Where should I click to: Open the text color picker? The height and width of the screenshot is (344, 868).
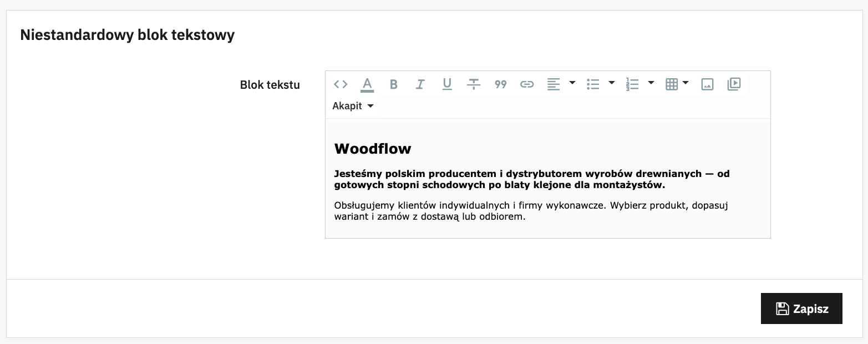click(x=367, y=84)
